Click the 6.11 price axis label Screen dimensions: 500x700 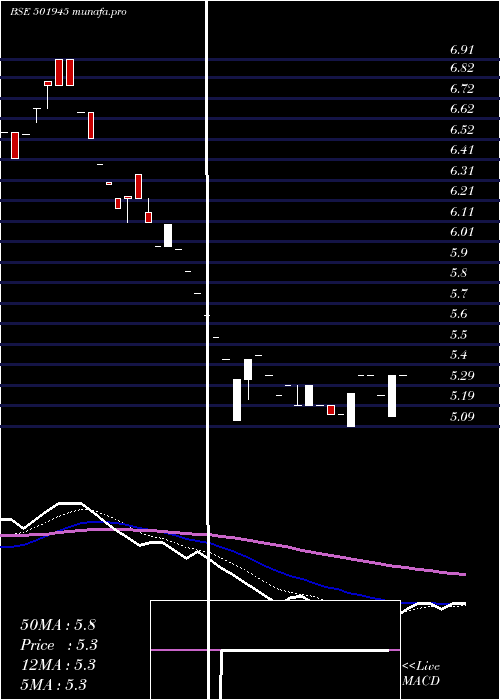[x=462, y=212]
